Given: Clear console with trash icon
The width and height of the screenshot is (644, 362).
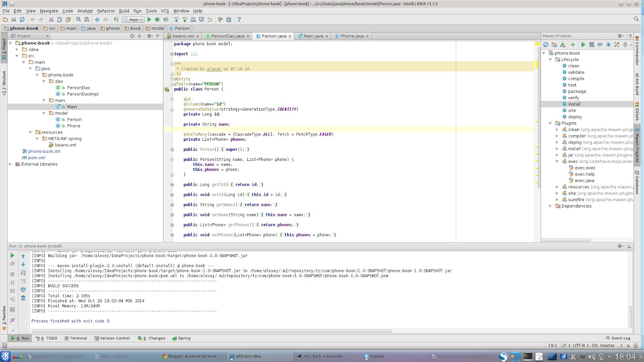Looking at the screenshot, I should coord(23,298).
